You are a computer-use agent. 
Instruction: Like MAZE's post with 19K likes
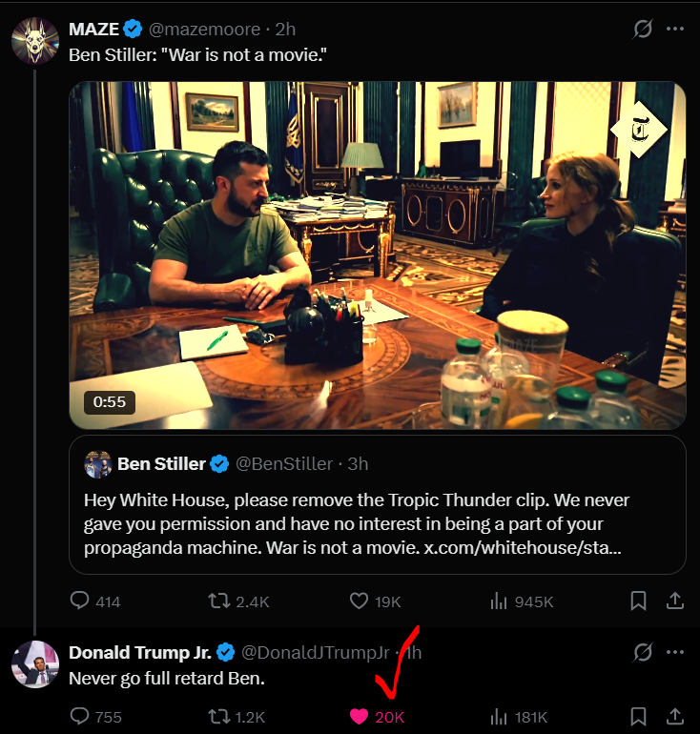click(x=360, y=601)
